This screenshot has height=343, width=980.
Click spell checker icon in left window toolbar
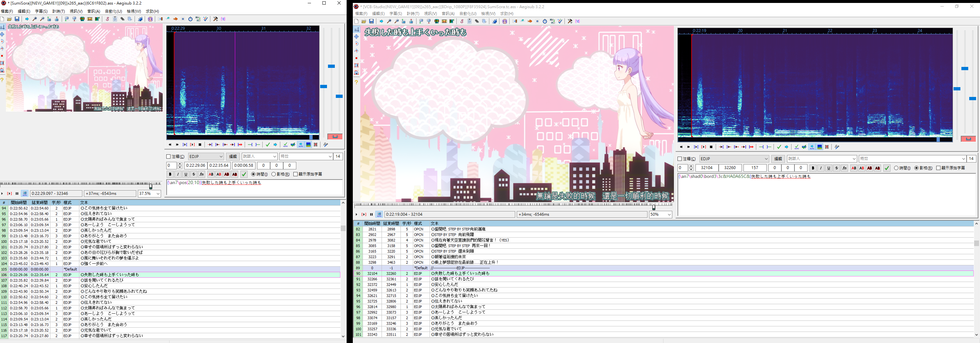click(x=206, y=19)
